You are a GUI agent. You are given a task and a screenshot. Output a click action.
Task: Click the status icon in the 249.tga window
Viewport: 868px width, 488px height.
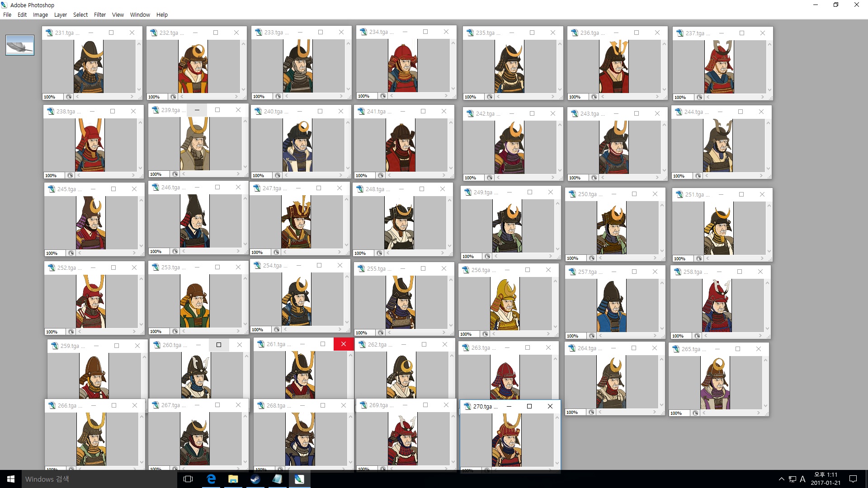click(487, 256)
